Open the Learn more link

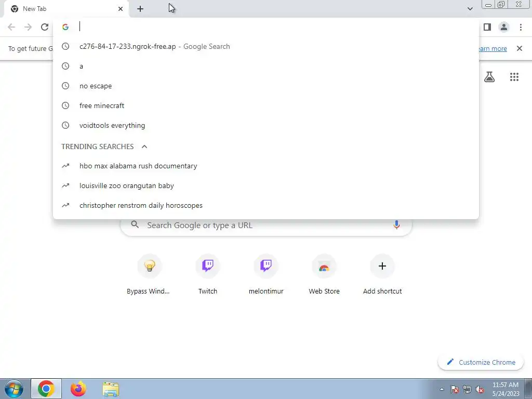493,48
